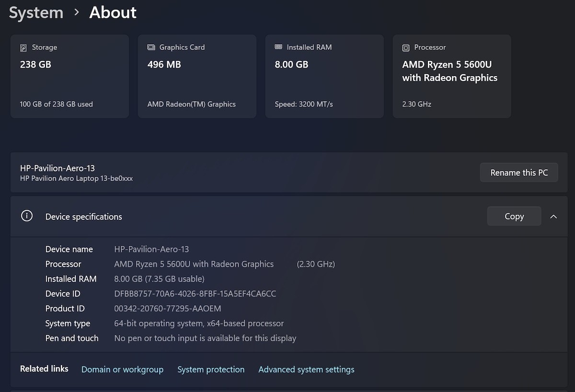575x392 pixels.
Task: Click HP Pavilion Aero Laptop 13-be0xxx model text
Action: [x=76, y=178]
